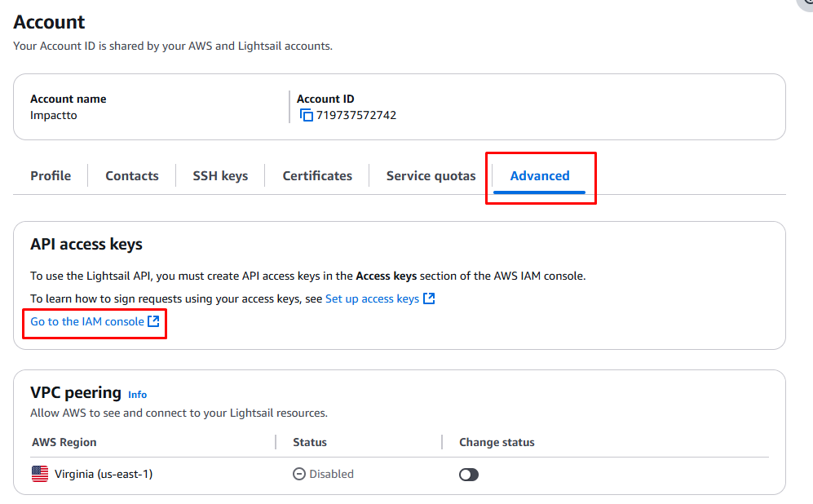Open the Info link next to VPC peering

137,395
